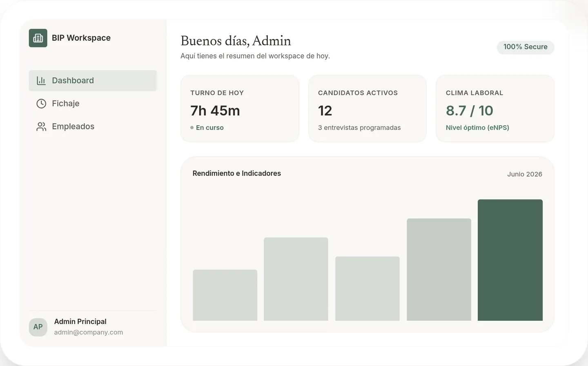The image size is (588, 366).
Task: Click the Junio 2026 date label
Action: [x=525, y=174]
